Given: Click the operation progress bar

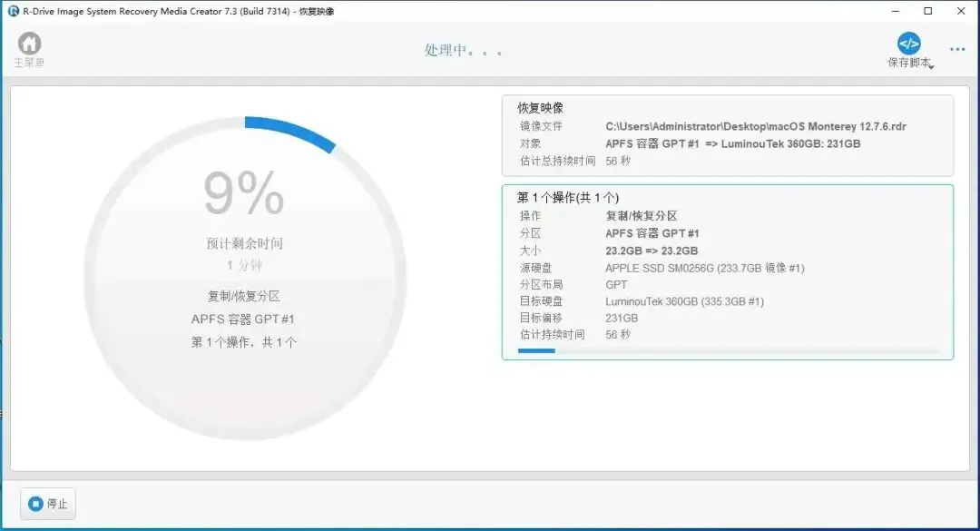Looking at the screenshot, I should [x=728, y=351].
